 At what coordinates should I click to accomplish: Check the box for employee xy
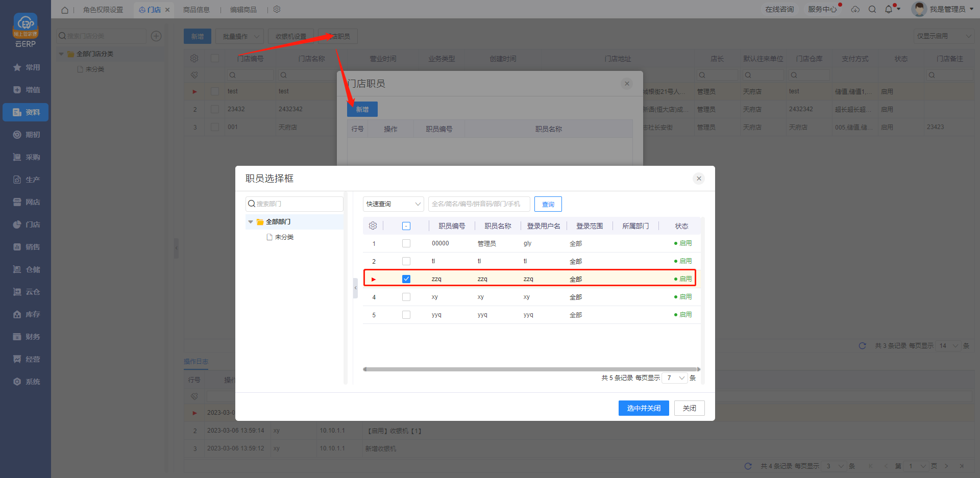click(x=406, y=297)
